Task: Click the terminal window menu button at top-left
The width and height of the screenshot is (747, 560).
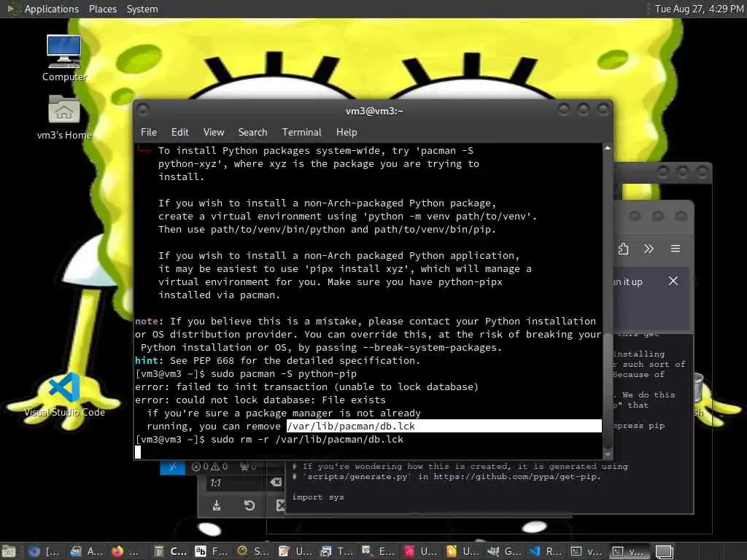Action: coord(142,110)
